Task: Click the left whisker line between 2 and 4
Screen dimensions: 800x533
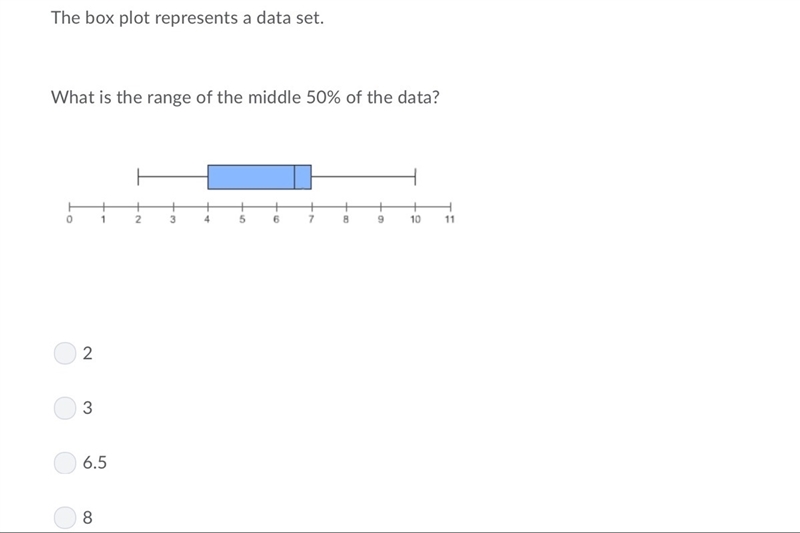Action: click(x=173, y=177)
